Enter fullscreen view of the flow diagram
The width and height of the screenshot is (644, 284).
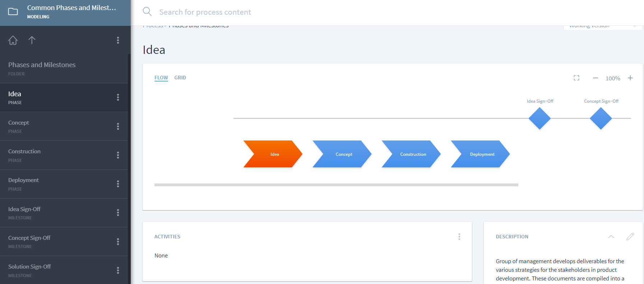click(x=576, y=78)
